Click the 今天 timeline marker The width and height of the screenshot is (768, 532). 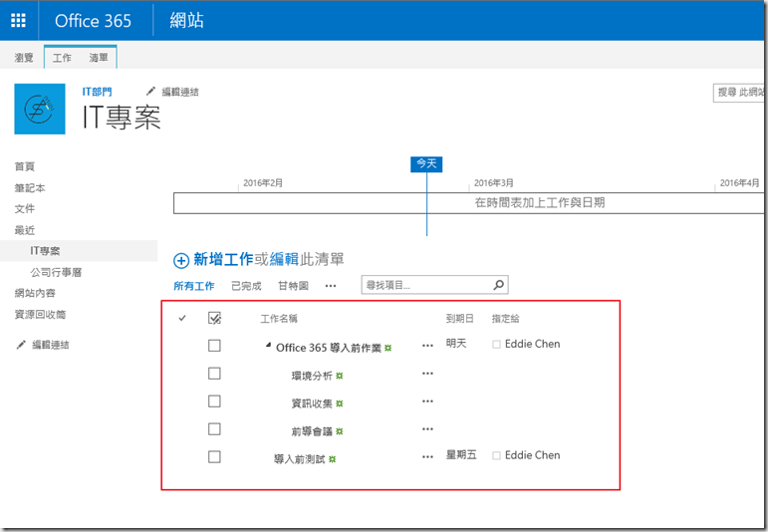pyautogui.click(x=426, y=163)
